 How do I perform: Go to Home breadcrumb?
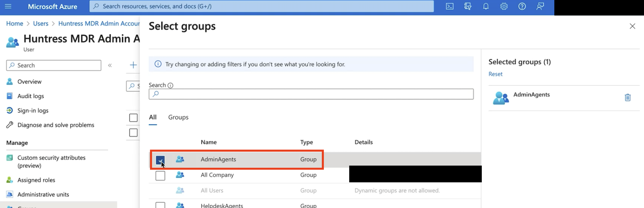(x=14, y=24)
